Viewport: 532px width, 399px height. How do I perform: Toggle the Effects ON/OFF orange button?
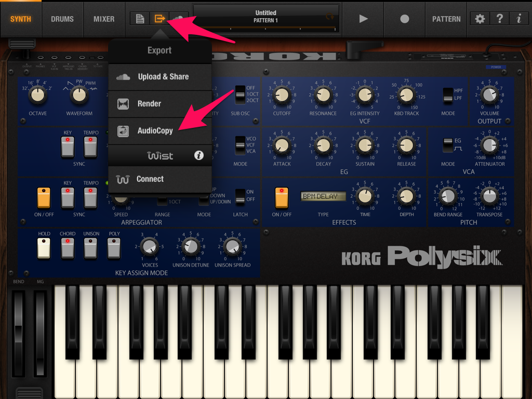pyautogui.click(x=282, y=197)
